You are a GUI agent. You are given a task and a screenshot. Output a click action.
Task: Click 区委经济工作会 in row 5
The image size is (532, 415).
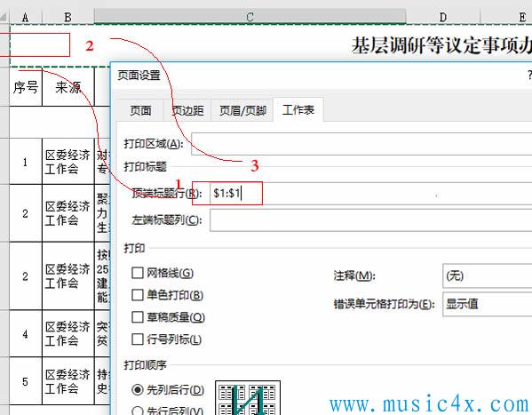pos(67,381)
